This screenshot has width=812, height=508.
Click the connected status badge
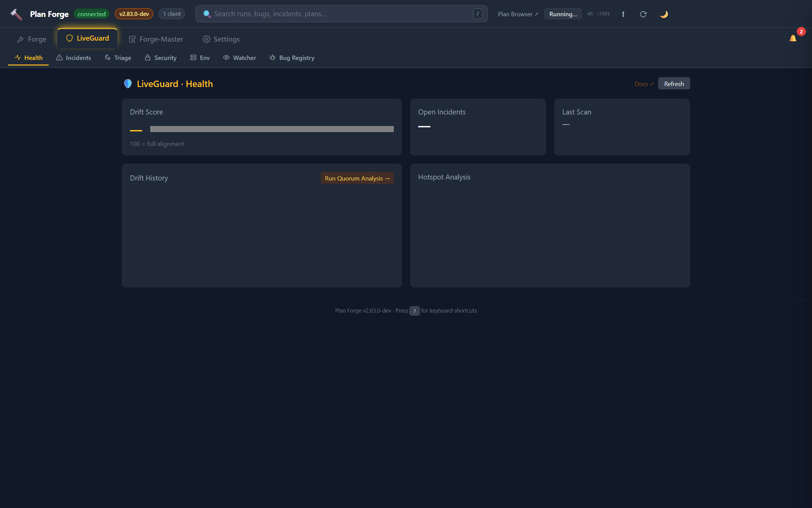[91, 14]
